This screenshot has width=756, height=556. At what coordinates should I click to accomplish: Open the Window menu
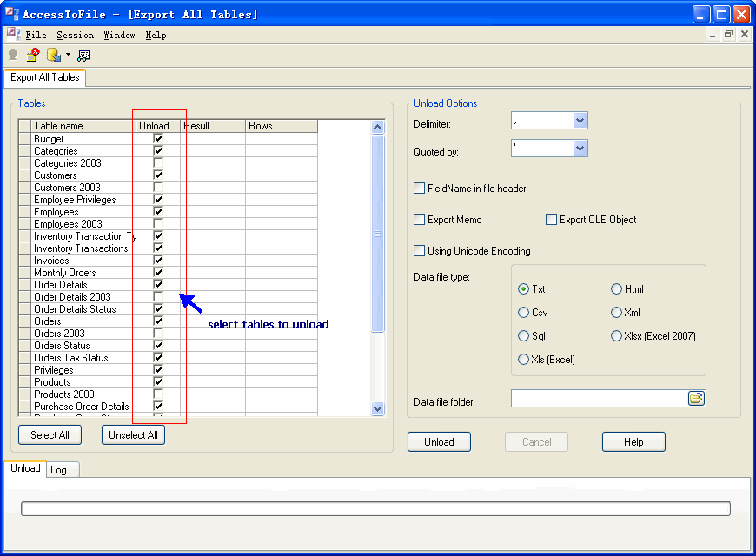pos(120,35)
